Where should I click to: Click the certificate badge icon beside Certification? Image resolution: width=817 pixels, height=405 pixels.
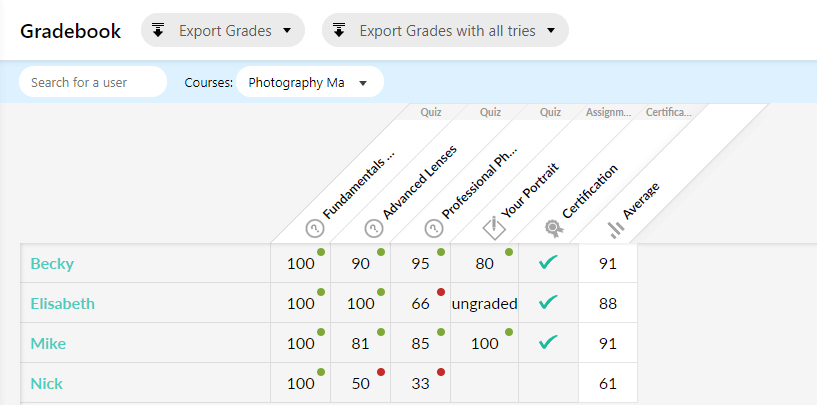coord(554,228)
